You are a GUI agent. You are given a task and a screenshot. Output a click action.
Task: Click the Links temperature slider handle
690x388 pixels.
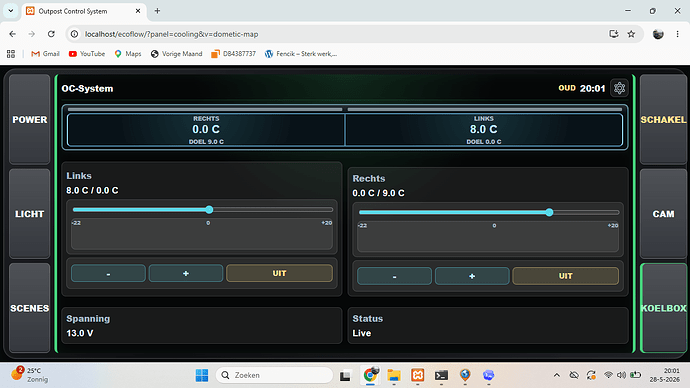tap(209, 209)
